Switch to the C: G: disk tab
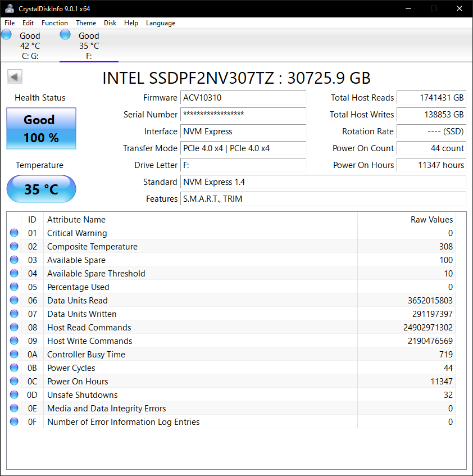 point(30,46)
